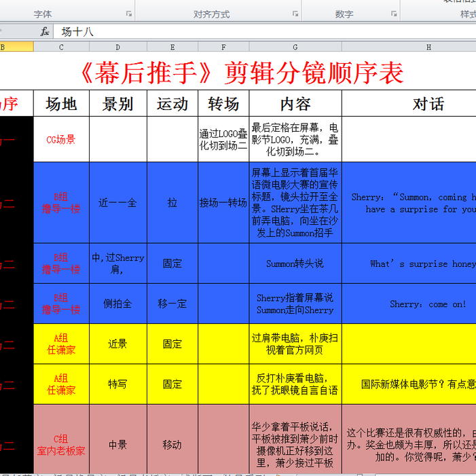Screen dimensions: 476x476
Task: Select the 近——全 cell
Action: (118, 202)
